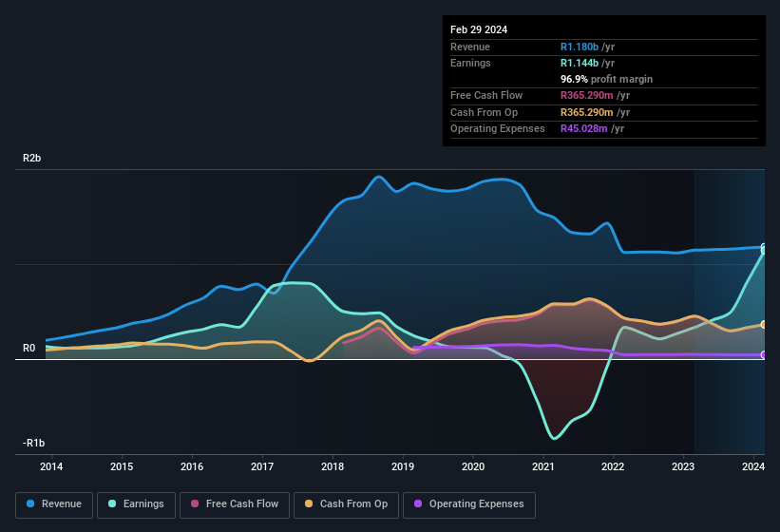Screen dimensions: 780x532
Task: Click the Earnings label in tooltip
Action: [x=470, y=63]
